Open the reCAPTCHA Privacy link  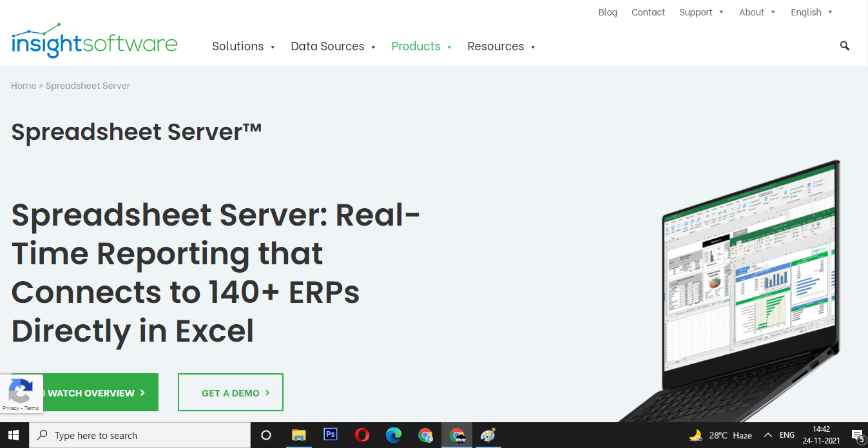tap(10, 408)
